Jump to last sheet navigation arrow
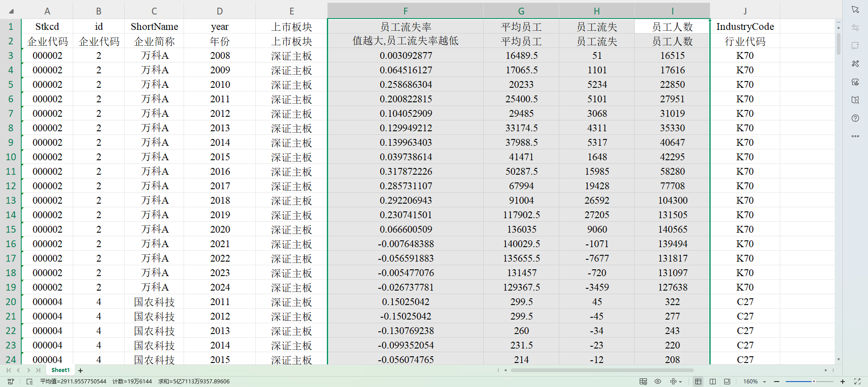The height and width of the screenshot is (387, 868). pos(38,370)
